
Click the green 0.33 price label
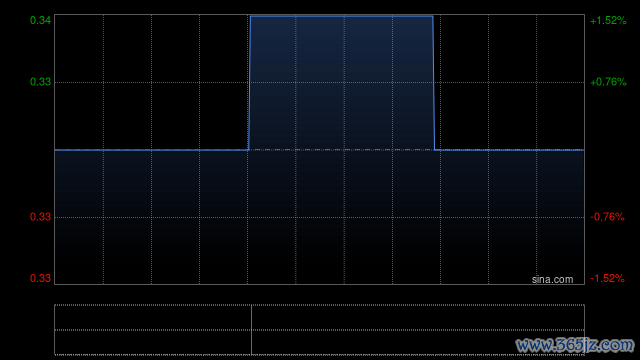pyautogui.click(x=40, y=82)
